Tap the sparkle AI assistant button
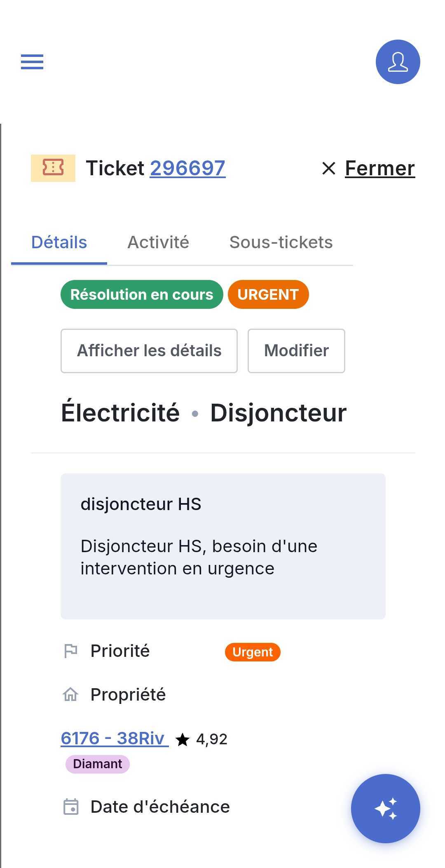Screen dimensions: 445x868 click(385, 808)
